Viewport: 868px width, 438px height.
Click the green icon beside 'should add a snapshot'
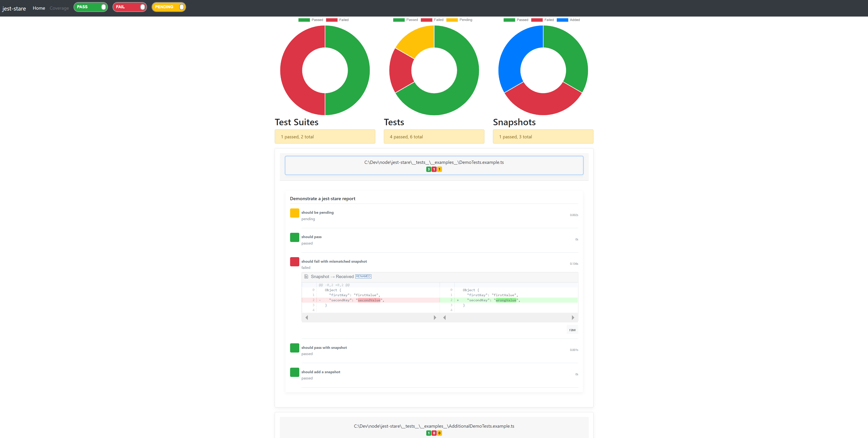coord(294,372)
